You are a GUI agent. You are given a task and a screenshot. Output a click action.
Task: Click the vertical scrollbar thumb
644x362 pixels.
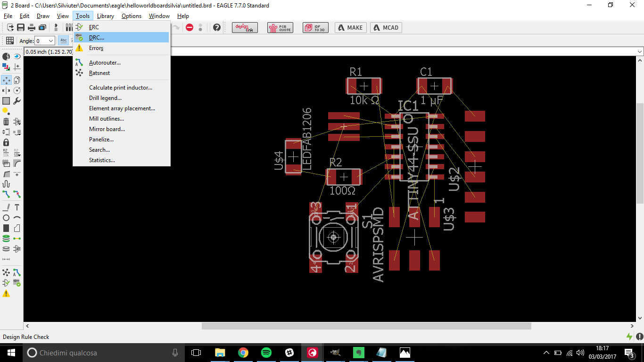coord(640,153)
